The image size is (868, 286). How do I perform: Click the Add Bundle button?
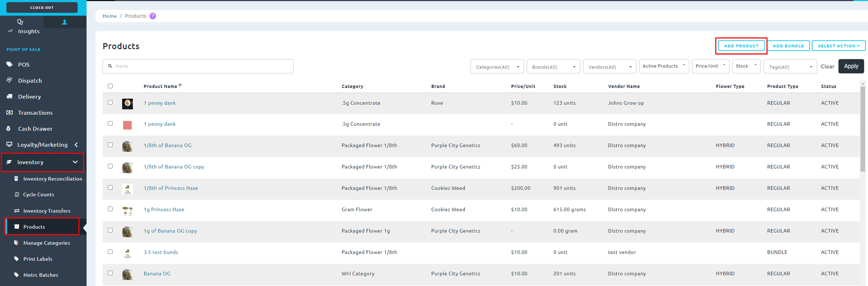tap(789, 46)
